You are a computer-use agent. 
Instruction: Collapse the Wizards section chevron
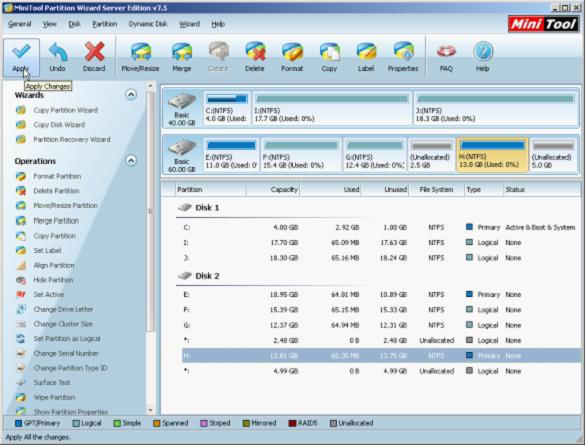[x=131, y=95]
